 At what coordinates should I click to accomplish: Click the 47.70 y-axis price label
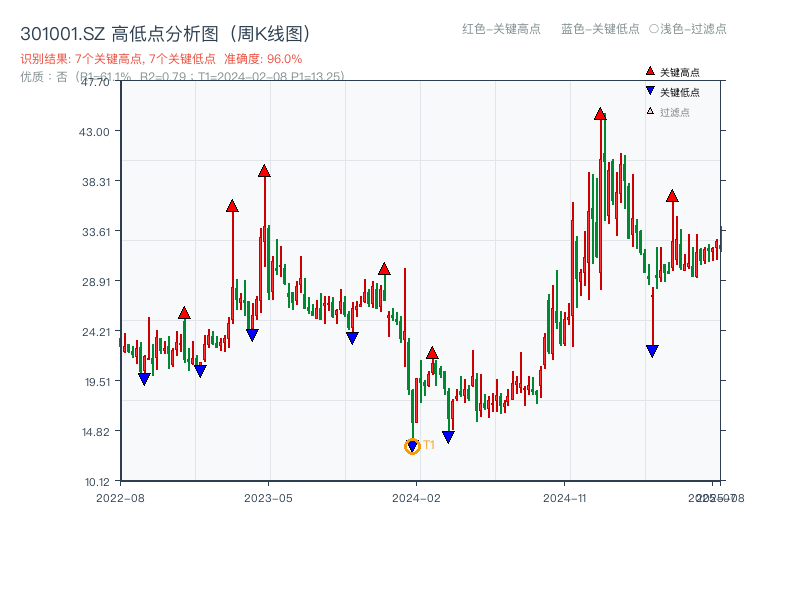tap(97, 84)
